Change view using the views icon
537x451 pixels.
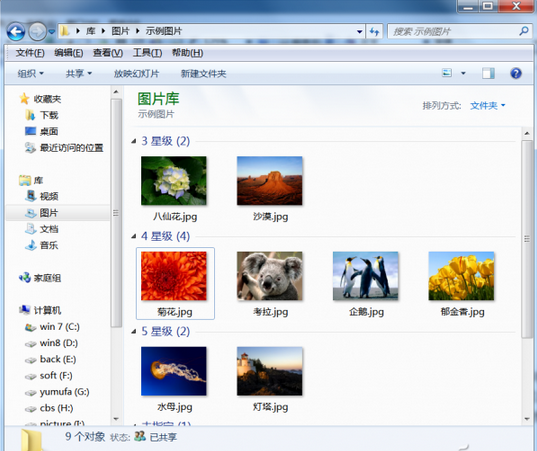click(x=447, y=73)
